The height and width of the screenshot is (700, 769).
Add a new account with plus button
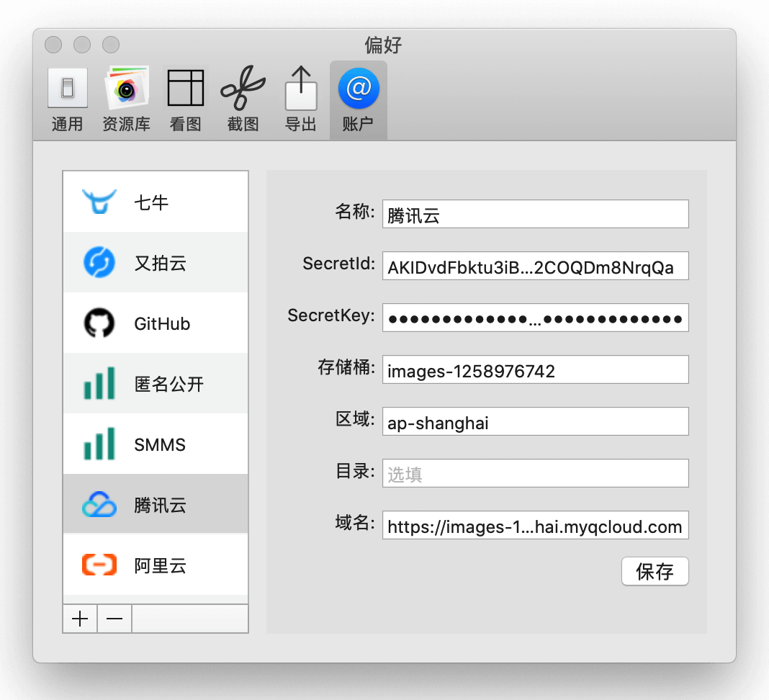[80, 619]
